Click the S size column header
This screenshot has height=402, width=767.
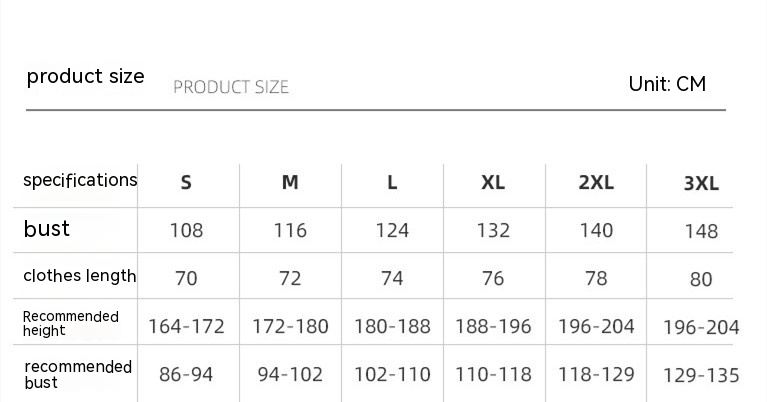point(186,183)
